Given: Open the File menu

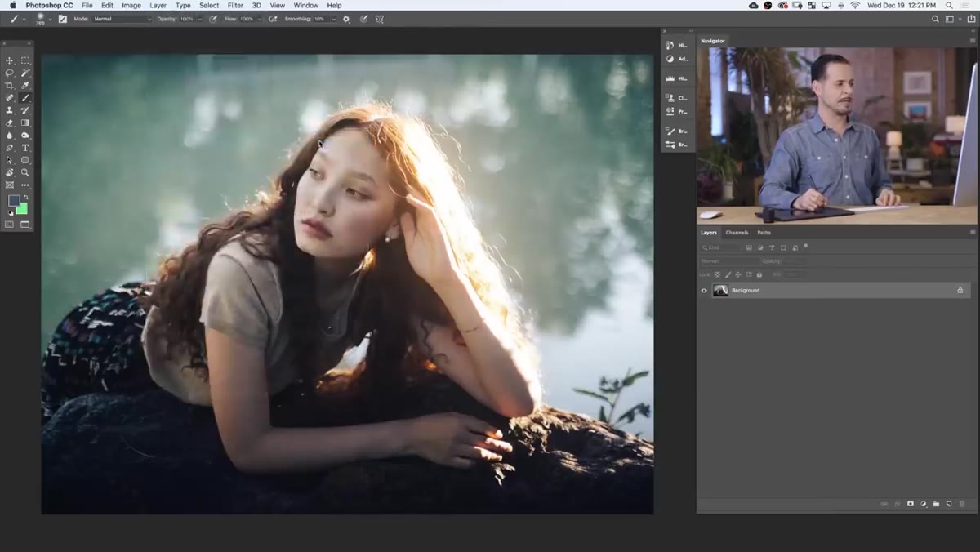Looking at the screenshot, I should 87,5.
